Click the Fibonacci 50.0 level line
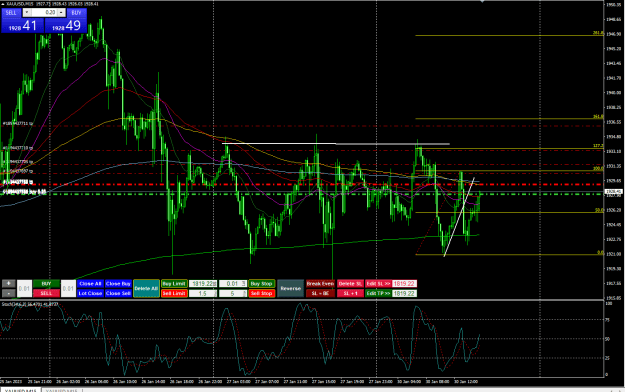The height and width of the screenshot is (392, 625). coord(509,213)
